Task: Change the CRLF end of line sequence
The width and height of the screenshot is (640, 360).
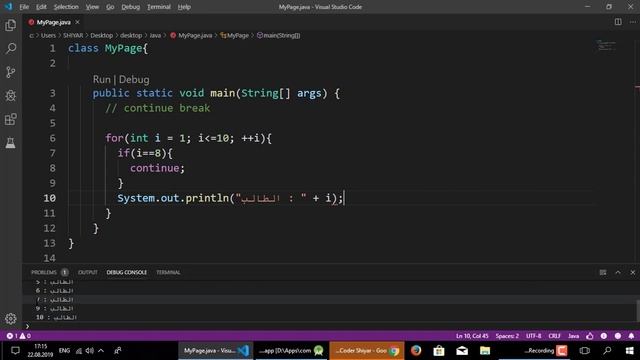Action: 554,336
